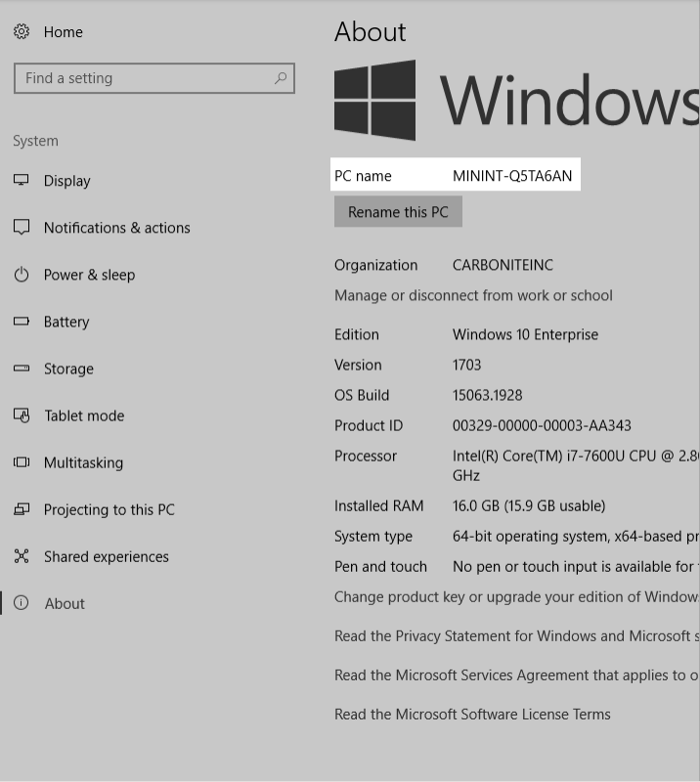Click the Processor label
700x782 pixels.
click(366, 456)
